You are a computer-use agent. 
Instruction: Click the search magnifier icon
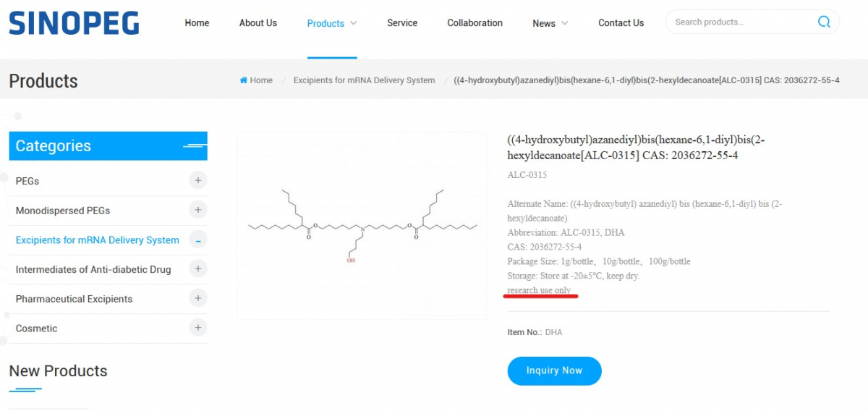click(824, 22)
